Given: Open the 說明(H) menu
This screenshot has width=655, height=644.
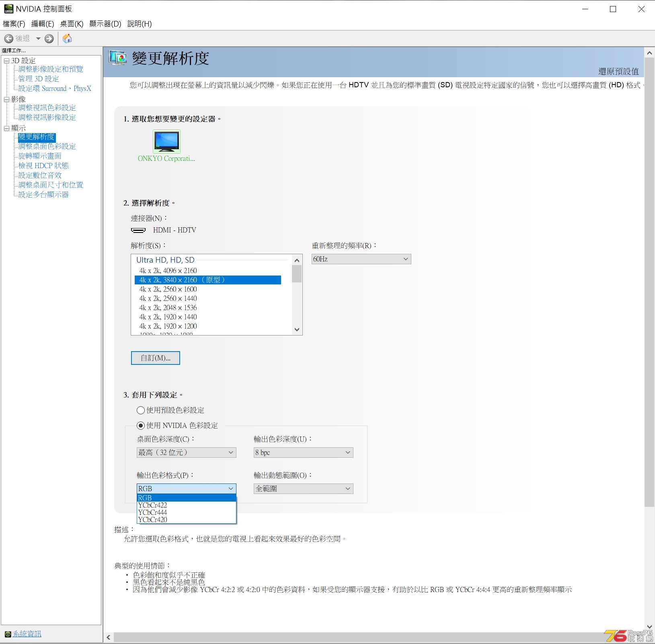Looking at the screenshot, I should click(140, 24).
